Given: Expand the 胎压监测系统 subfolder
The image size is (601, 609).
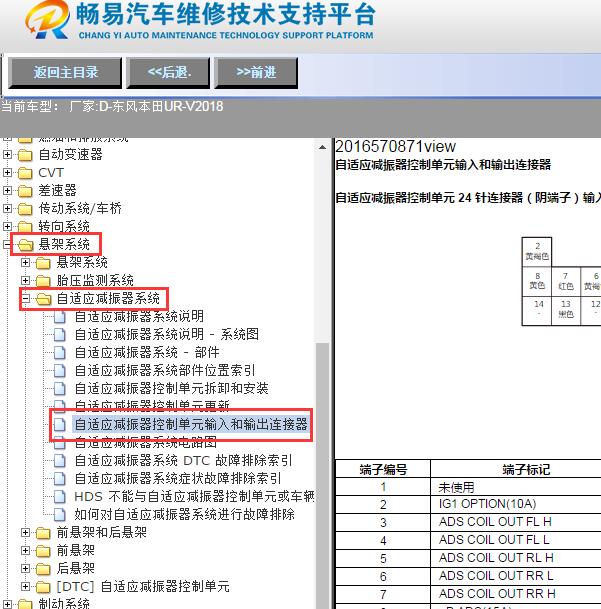Looking at the screenshot, I should 25,280.
